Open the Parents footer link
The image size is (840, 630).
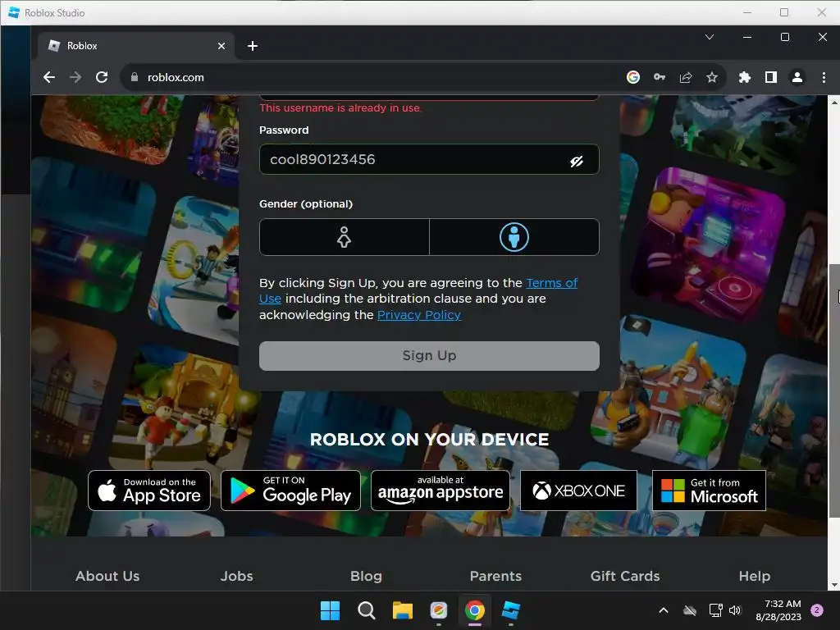pos(495,576)
